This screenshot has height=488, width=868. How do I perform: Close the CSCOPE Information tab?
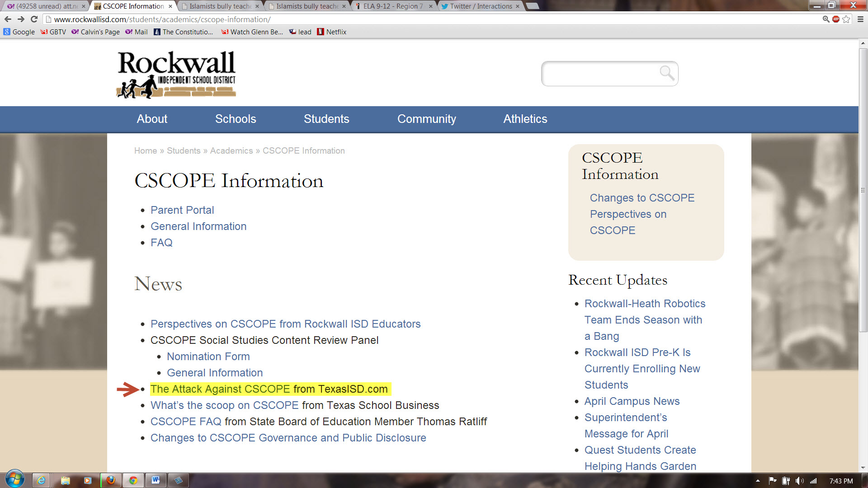coord(170,6)
